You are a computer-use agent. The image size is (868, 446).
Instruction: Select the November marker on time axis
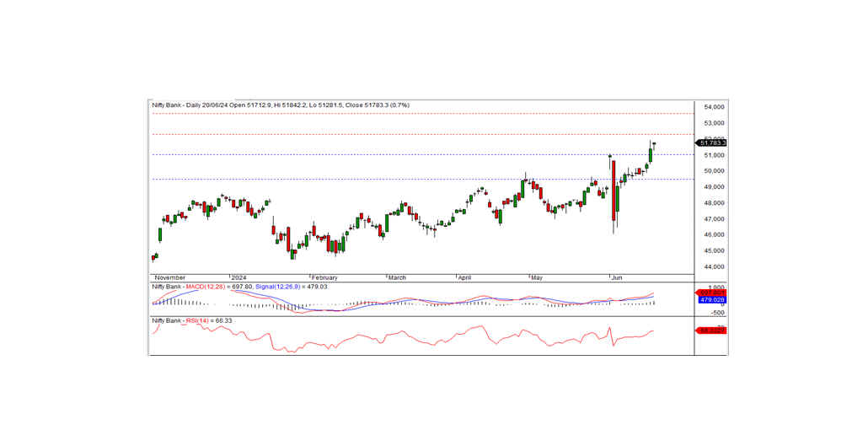pyautogui.click(x=170, y=277)
